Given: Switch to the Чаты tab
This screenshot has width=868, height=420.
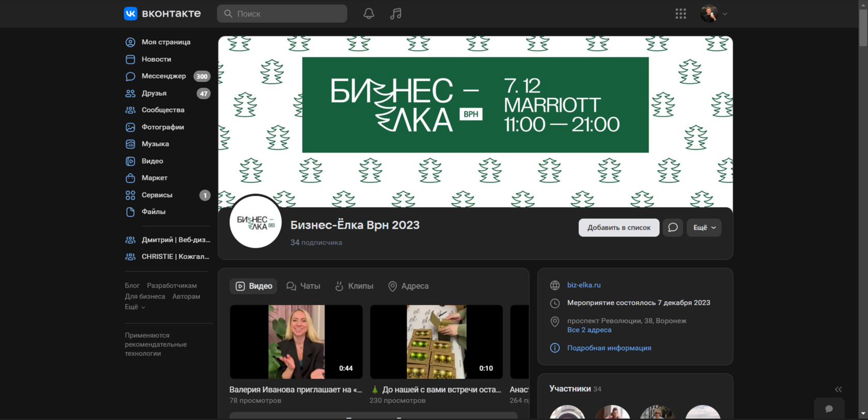Looking at the screenshot, I should tap(303, 286).
